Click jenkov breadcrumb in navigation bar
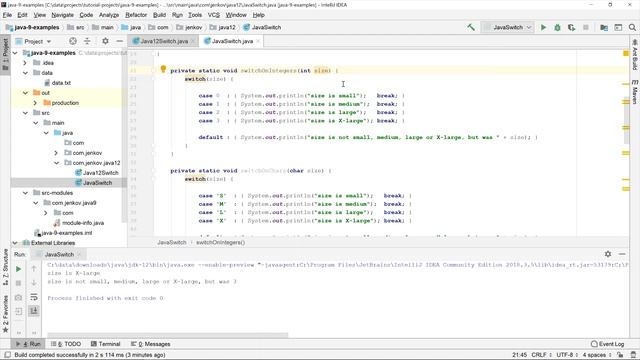The width and height of the screenshot is (640, 360). coord(193,27)
